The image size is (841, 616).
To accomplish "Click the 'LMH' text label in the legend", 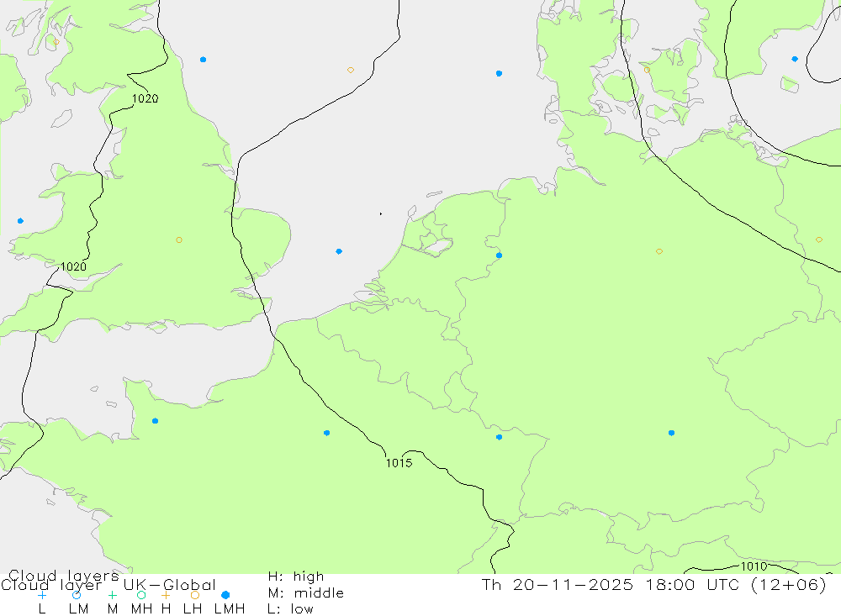I will click(230, 609).
